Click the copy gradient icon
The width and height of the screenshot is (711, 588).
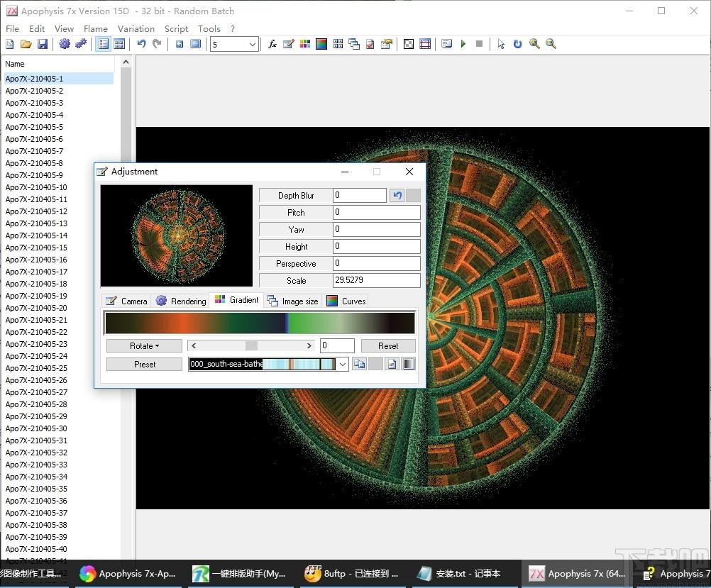(x=360, y=364)
